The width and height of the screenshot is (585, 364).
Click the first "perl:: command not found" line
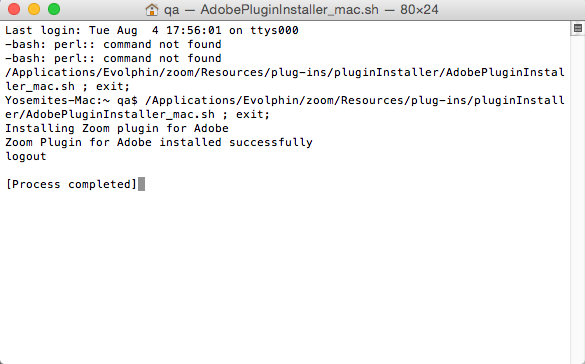click(113, 44)
